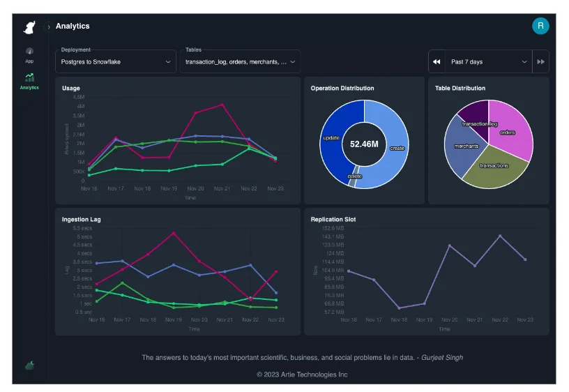Click the '52.46M' total in the donut center

coord(364,144)
